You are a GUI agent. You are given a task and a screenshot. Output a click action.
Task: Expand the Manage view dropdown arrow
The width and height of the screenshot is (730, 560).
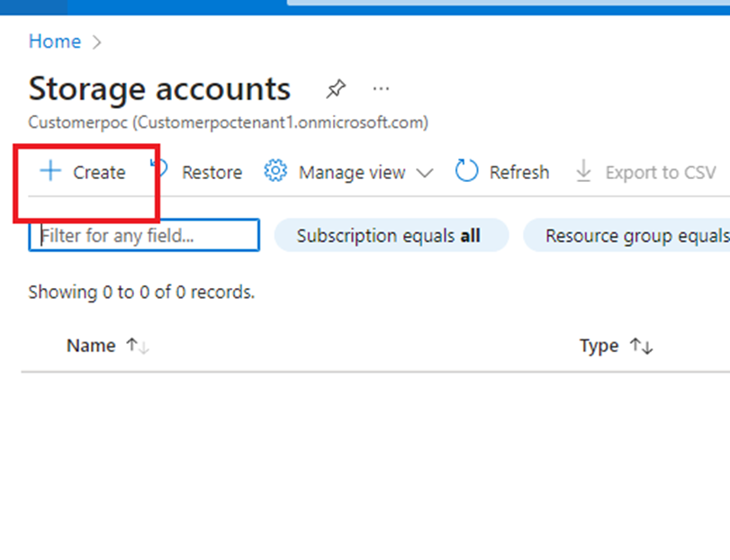426,172
